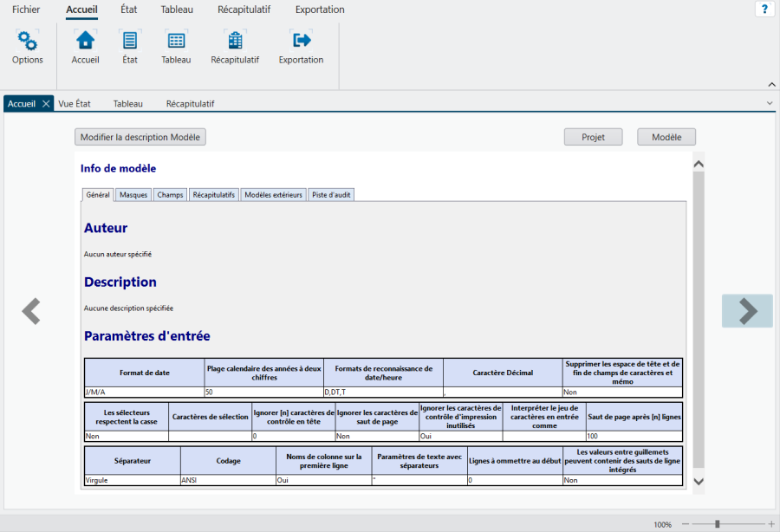Adjust the zoom slider handle
The height and width of the screenshot is (532, 780).
click(x=717, y=524)
